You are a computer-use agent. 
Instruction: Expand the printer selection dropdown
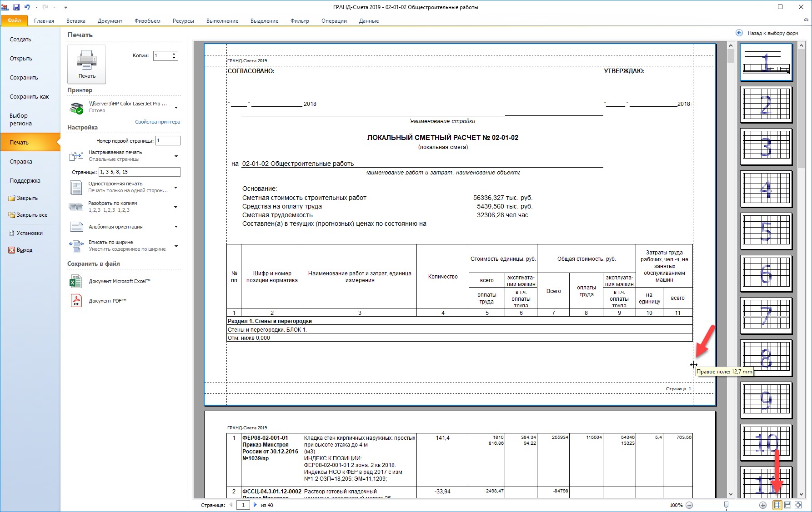click(176, 108)
